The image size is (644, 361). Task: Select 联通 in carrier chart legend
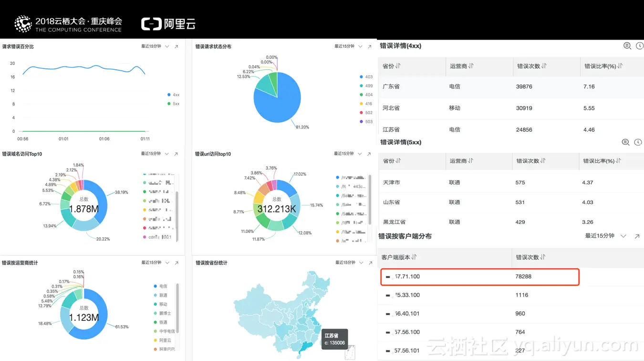click(x=160, y=295)
